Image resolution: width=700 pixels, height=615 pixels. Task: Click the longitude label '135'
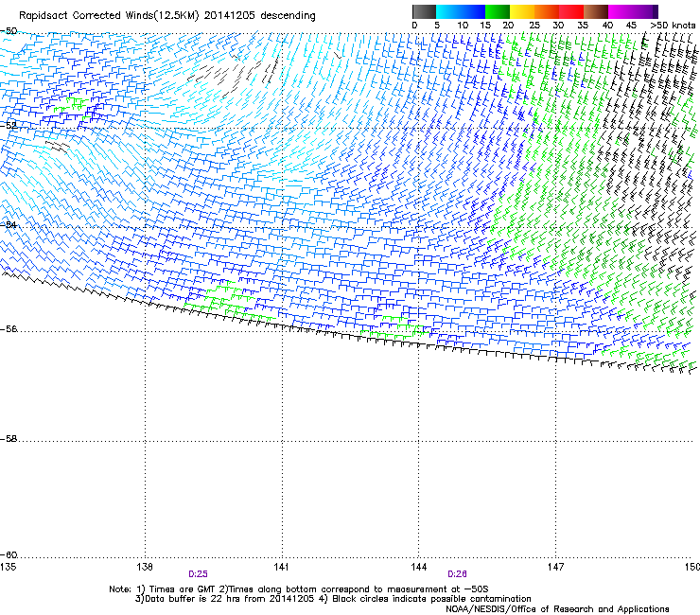[x=8, y=567]
